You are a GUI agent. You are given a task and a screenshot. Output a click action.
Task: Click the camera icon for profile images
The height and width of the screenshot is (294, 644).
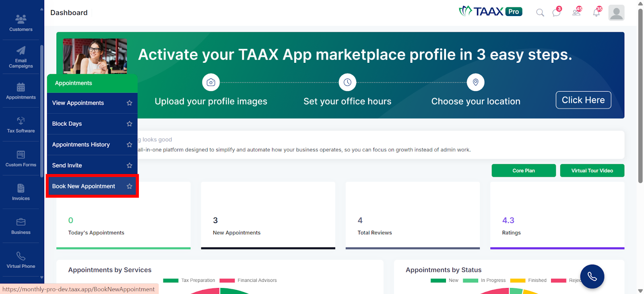coord(211,83)
